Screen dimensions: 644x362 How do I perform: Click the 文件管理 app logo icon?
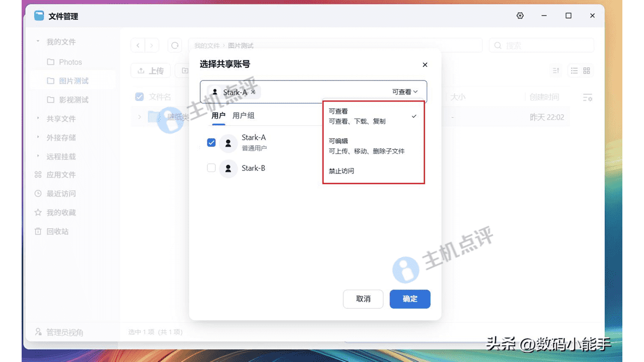click(39, 16)
